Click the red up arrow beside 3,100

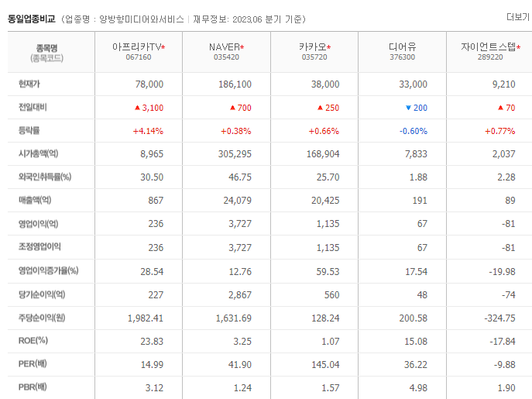tap(137, 108)
